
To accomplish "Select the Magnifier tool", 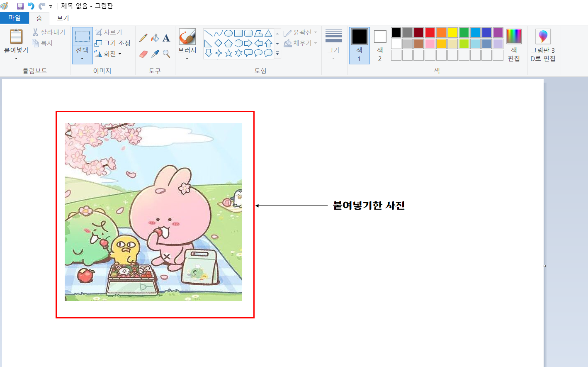I will [x=166, y=54].
